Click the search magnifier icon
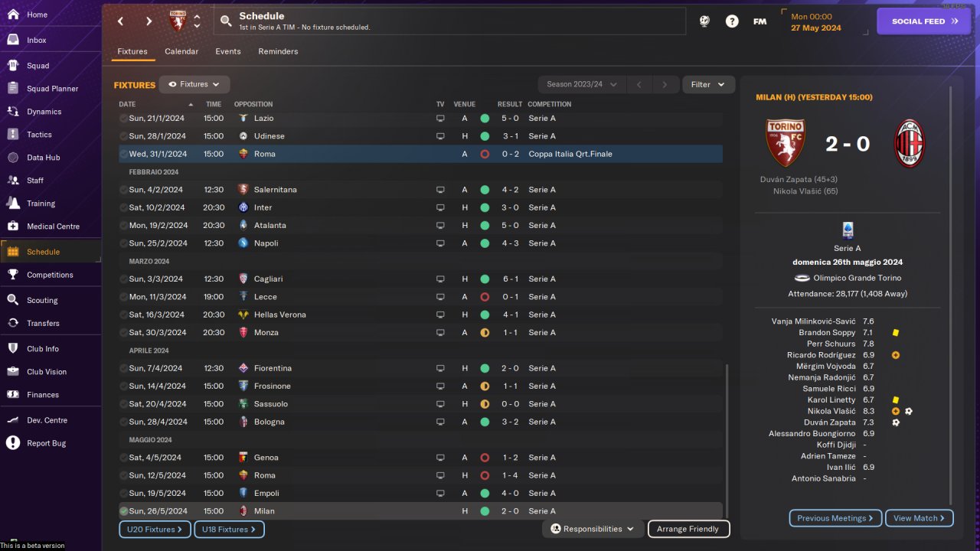Image resolution: width=980 pixels, height=551 pixels. [x=226, y=21]
